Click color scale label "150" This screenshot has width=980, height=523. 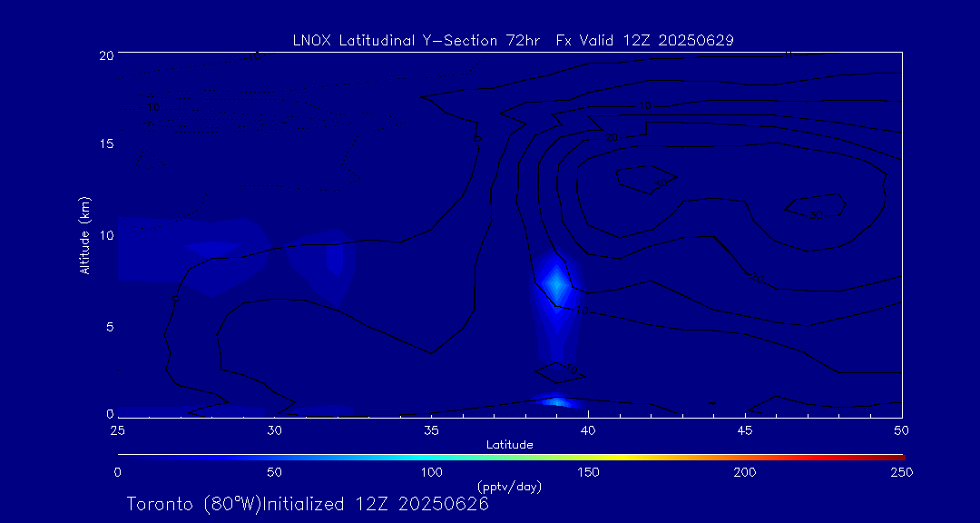click(588, 472)
